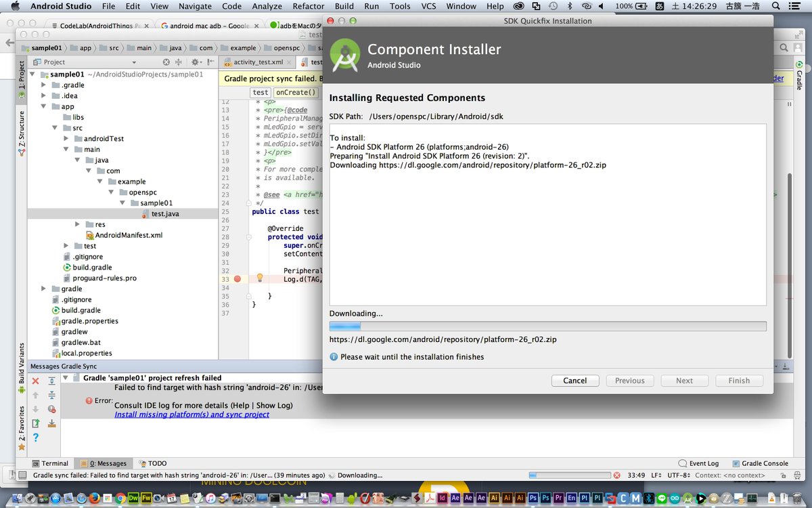The width and height of the screenshot is (812, 508).
Task: Click the blue question mark help icon
Action: point(36,438)
